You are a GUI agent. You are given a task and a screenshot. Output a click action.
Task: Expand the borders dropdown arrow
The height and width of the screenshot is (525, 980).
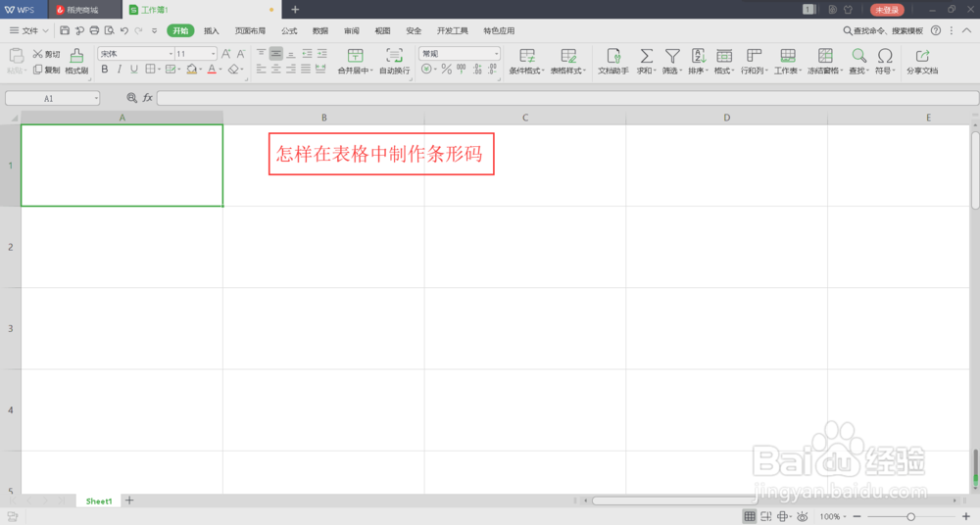[x=159, y=70]
